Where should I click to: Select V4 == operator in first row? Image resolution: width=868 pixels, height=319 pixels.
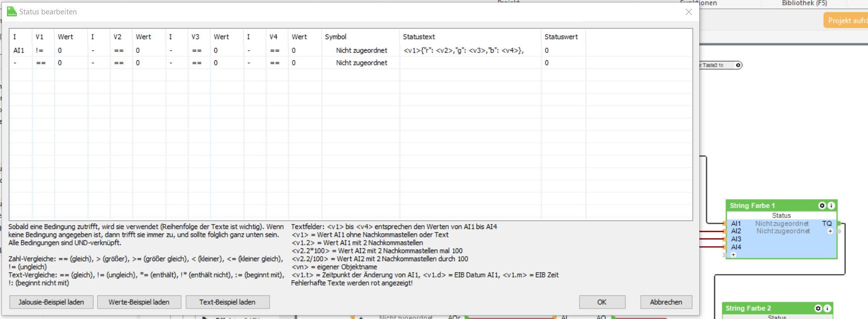(x=277, y=50)
